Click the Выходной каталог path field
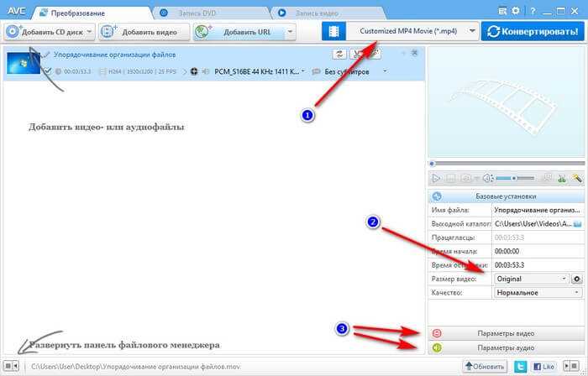588x376 pixels. tap(533, 224)
